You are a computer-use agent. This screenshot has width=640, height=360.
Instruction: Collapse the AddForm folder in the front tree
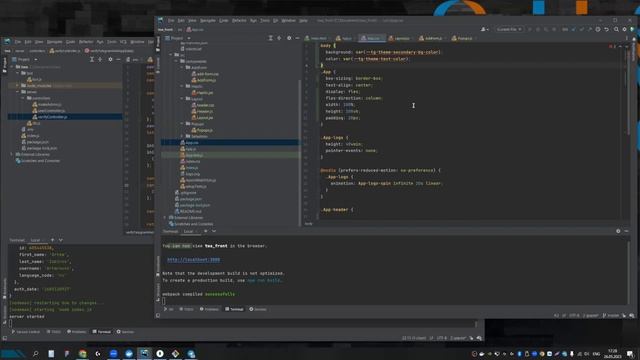coord(182,67)
